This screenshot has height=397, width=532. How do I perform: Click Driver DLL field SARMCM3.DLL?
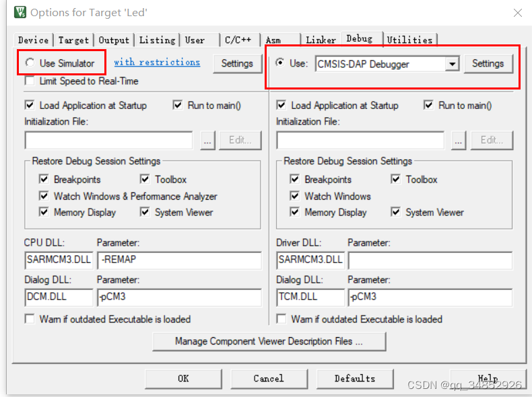(x=310, y=260)
